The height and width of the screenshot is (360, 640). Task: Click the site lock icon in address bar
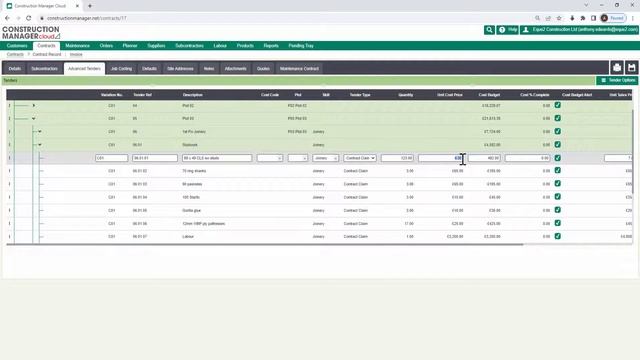(x=42, y=18)
